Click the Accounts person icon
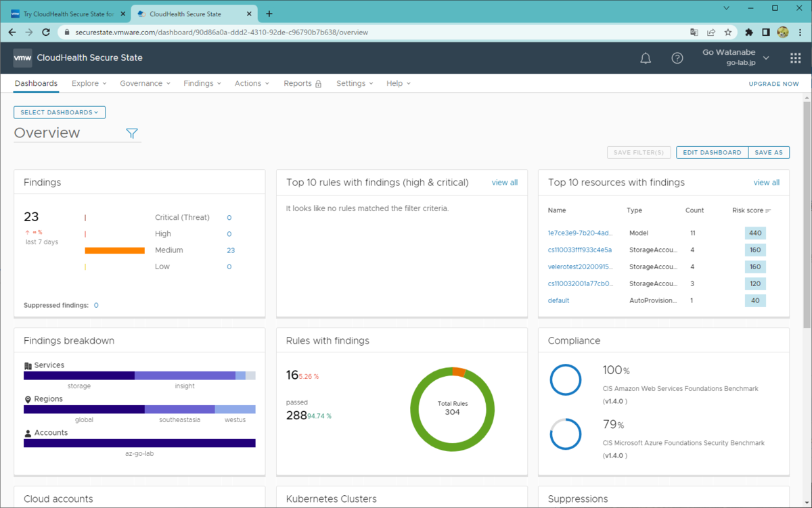812x508 pixels. [x=28, y=433]
